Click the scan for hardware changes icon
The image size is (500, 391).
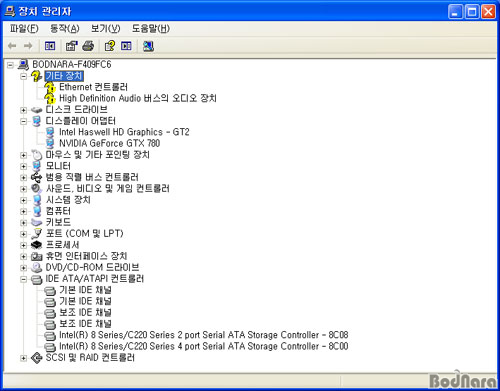148,46
